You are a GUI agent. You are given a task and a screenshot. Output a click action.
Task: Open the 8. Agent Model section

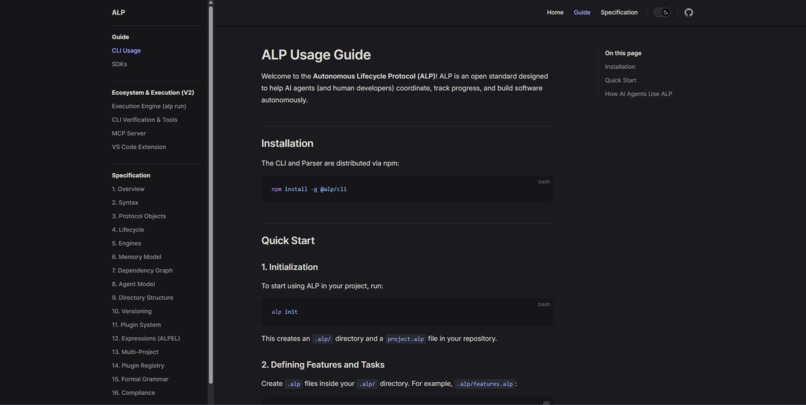pyautogui.click(x=133, y=284)
